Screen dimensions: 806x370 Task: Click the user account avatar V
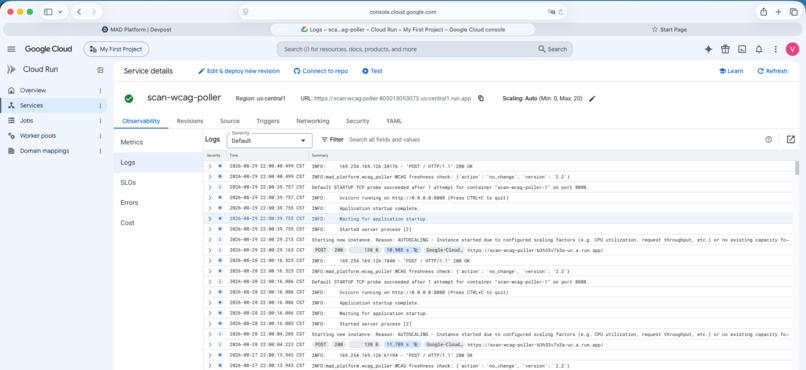click(x=792, y=49)
